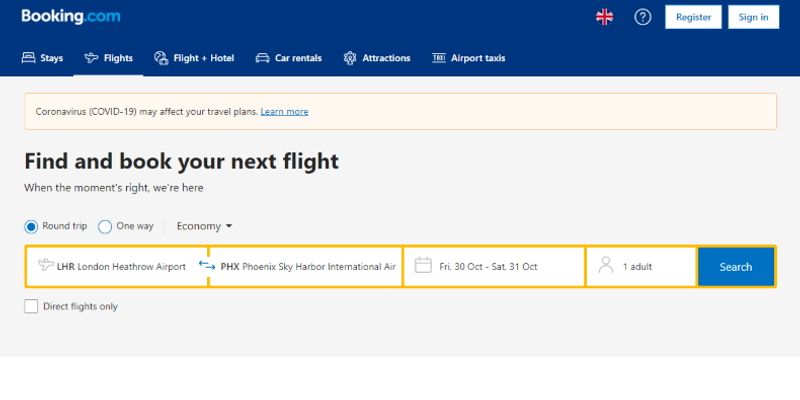The width and height of the screenshot is (800, 400).
Task: Open the Flight + Hotel tab
Action: coord(194,58)
